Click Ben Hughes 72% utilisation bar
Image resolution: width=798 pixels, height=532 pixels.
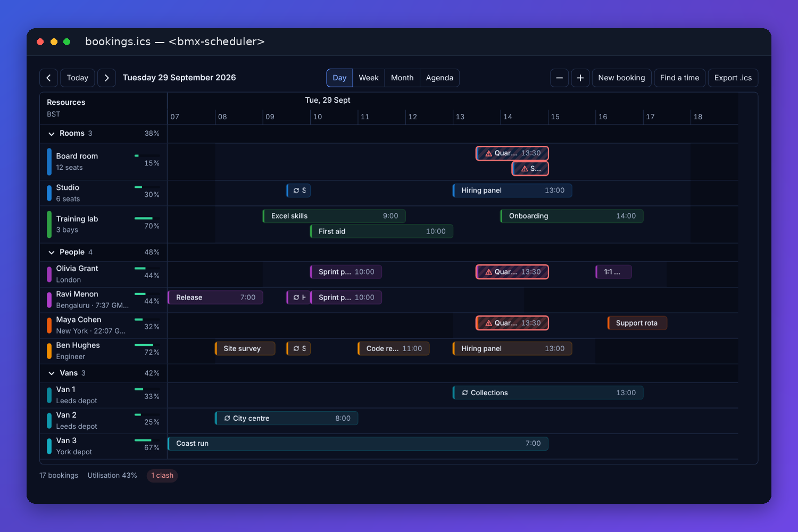(x=147, y=345)
